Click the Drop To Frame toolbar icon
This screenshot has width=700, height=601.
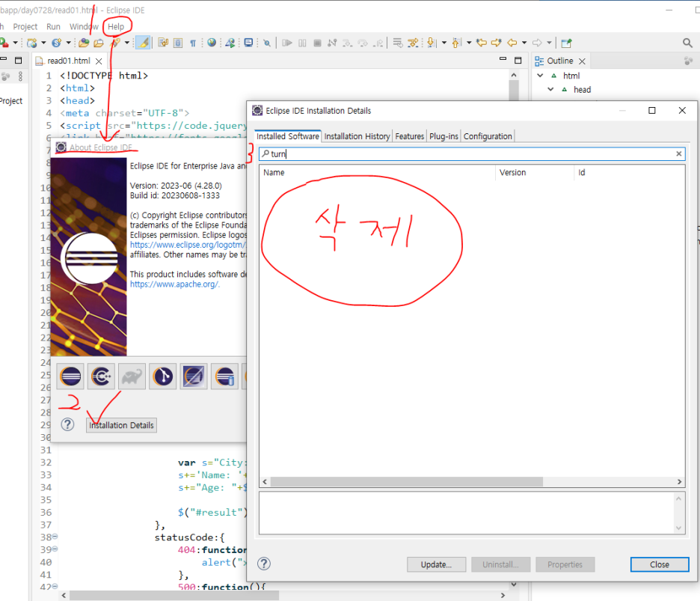tap(398, 43)
